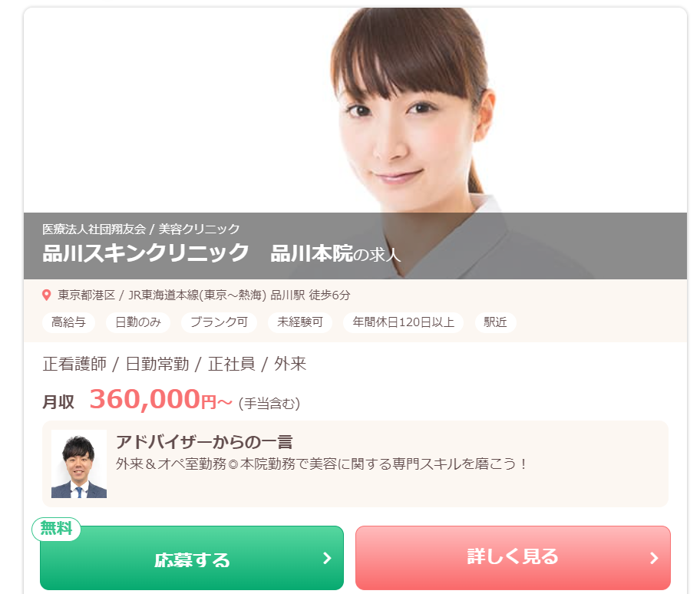The height and width of the screenshot is (594, 700).
Task: Click the arrow on the 詳しく見る button
Action: click(654, 558)
